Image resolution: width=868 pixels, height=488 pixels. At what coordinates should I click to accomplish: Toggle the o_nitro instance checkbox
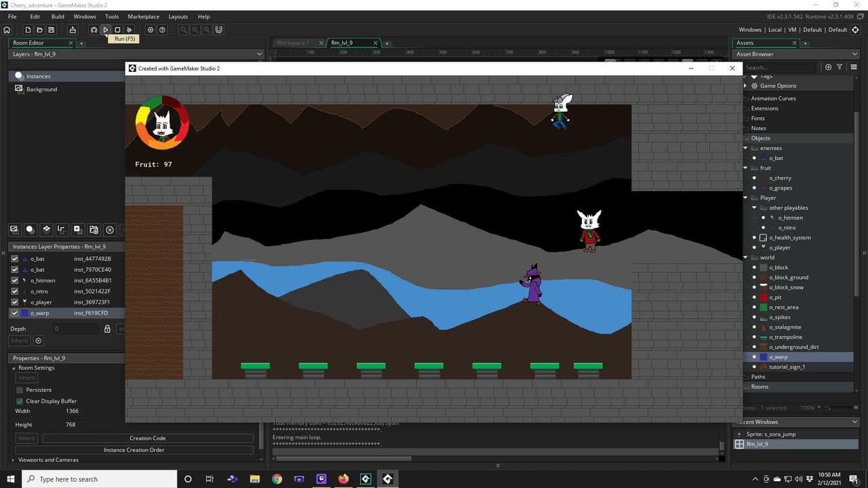click(15, 291)
